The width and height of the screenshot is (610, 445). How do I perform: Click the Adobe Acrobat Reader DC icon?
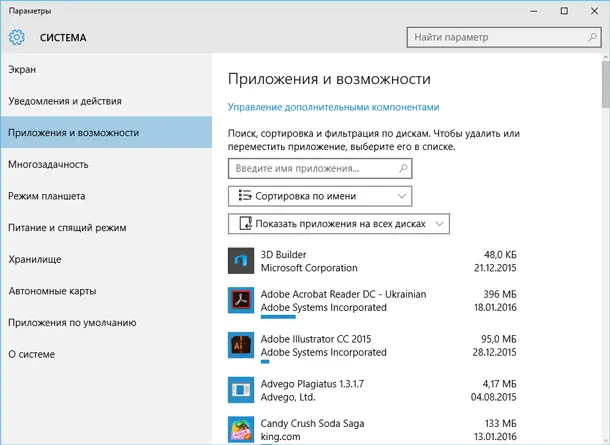[241, 300]
